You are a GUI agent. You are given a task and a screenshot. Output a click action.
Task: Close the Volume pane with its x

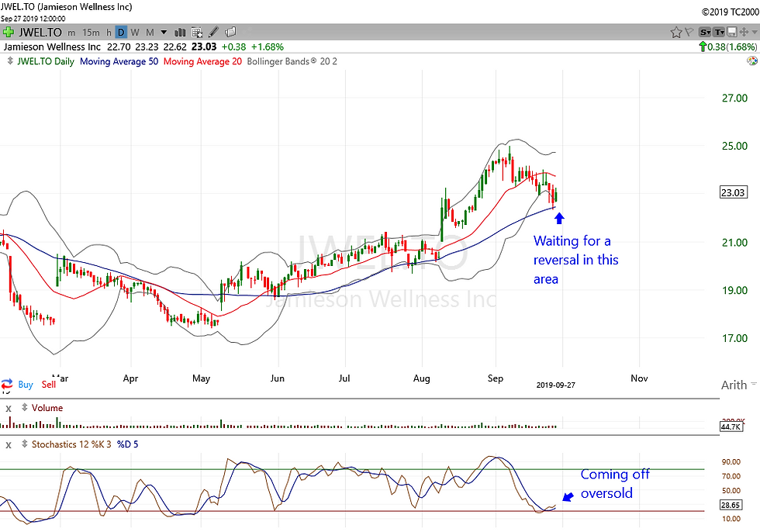[x=9, y=409]
